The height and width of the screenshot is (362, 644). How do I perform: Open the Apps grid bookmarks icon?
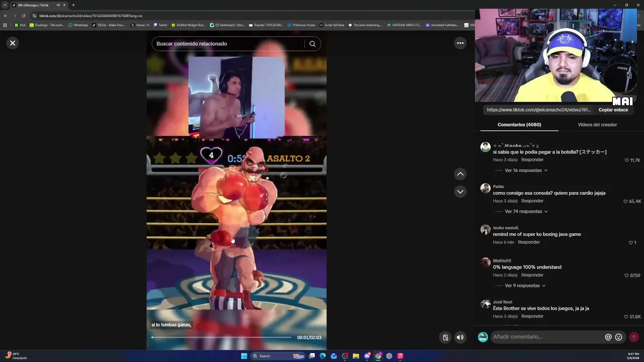5,25
